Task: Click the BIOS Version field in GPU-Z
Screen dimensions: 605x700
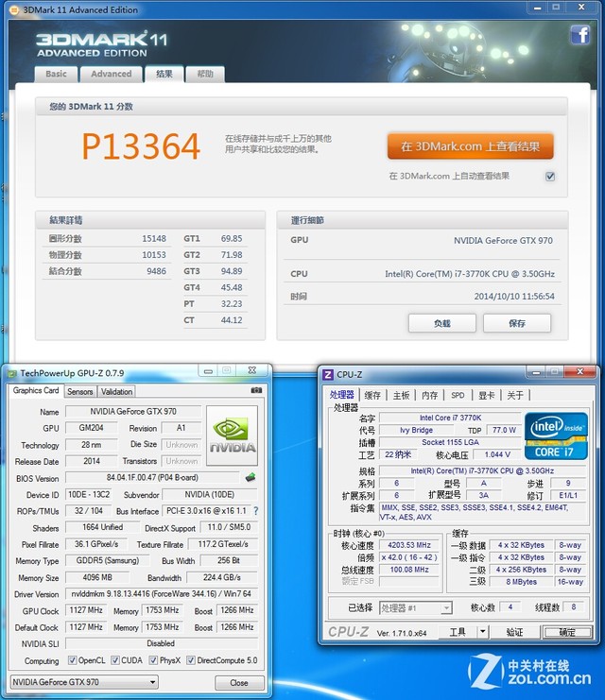Action: click(x=152, y=478)
